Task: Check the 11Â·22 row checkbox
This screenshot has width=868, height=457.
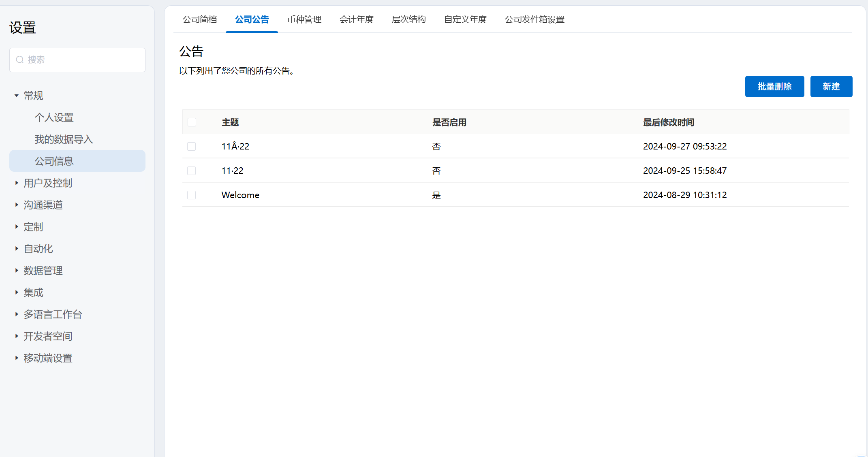Action: 192,147
